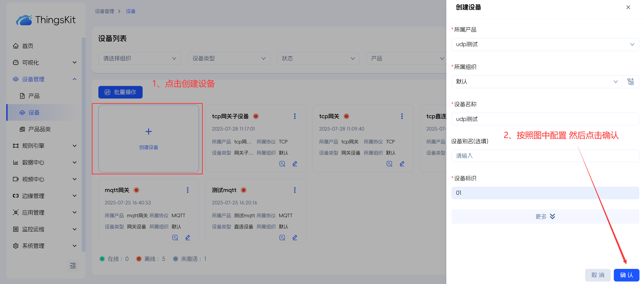Viewport: 644px width, 284px height.
Task: Click the 系统管理 gear icon
Action: (16, 246)
